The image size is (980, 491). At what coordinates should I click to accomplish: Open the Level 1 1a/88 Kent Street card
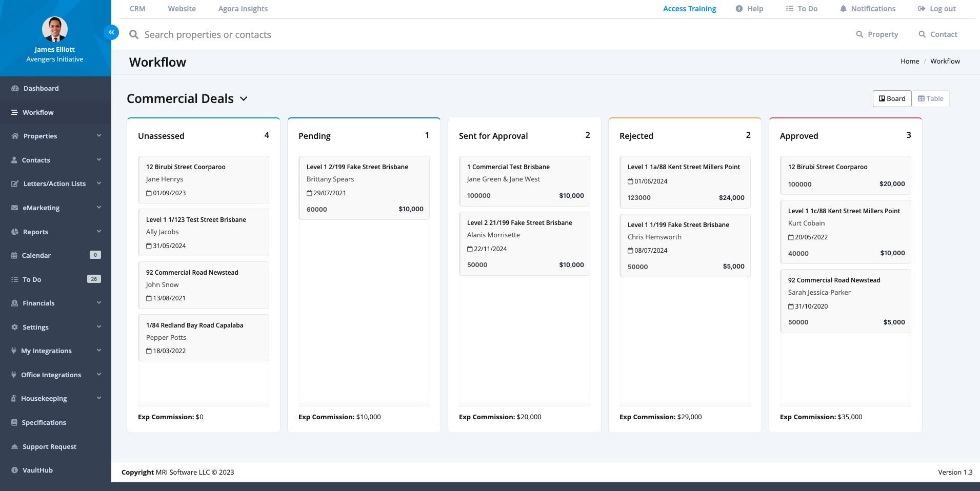point(685,182)
